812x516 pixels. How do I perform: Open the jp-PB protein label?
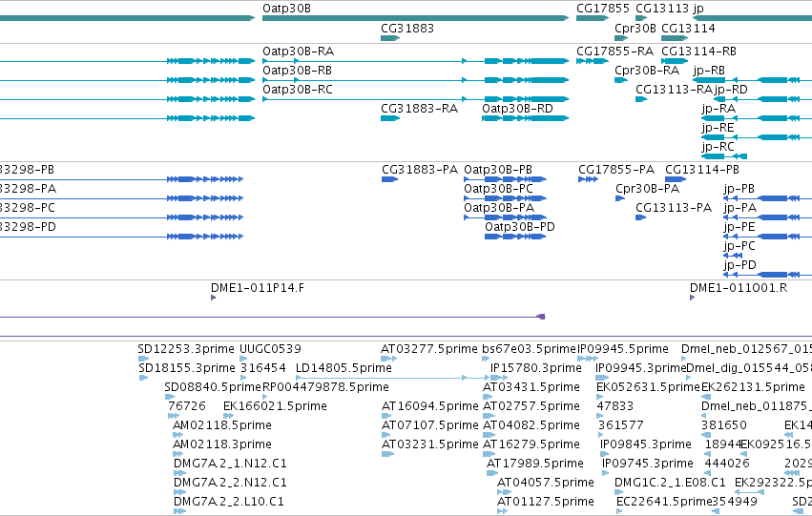point(739,189)
